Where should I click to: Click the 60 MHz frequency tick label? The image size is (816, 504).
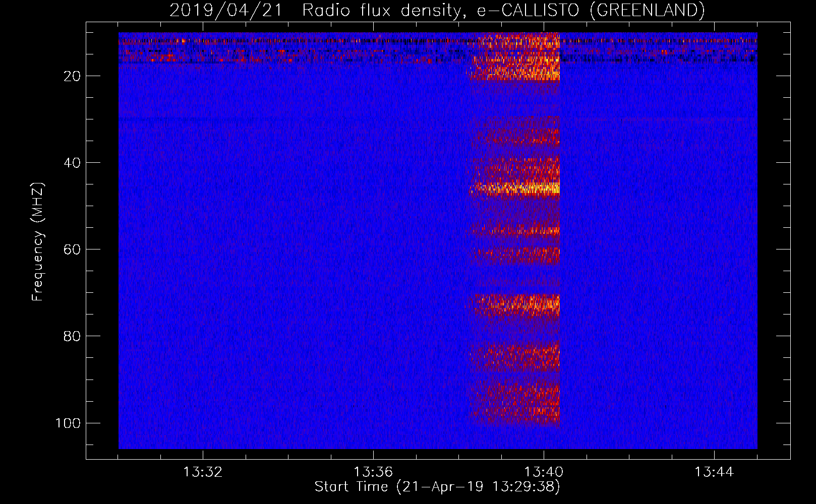(72, 249)
